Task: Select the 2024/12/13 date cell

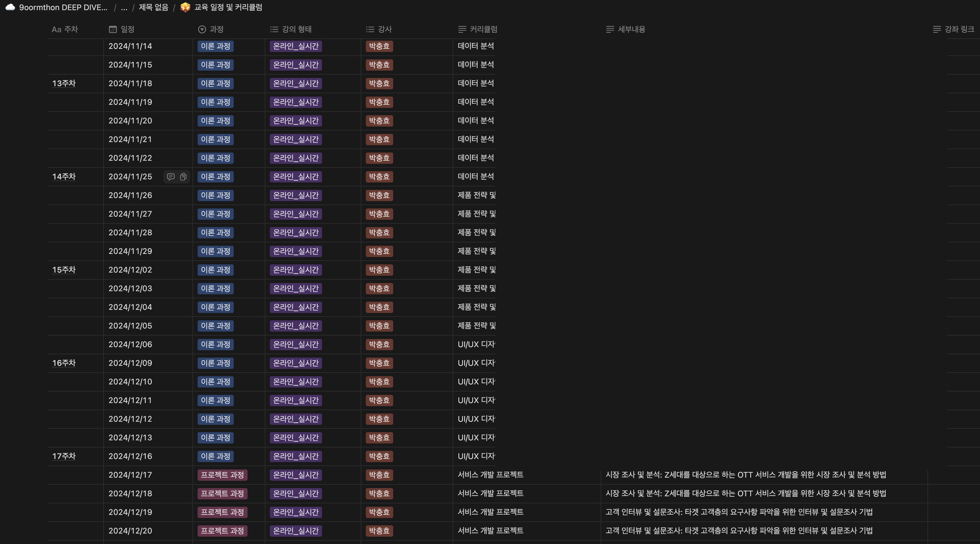Action: pos(148,438)
